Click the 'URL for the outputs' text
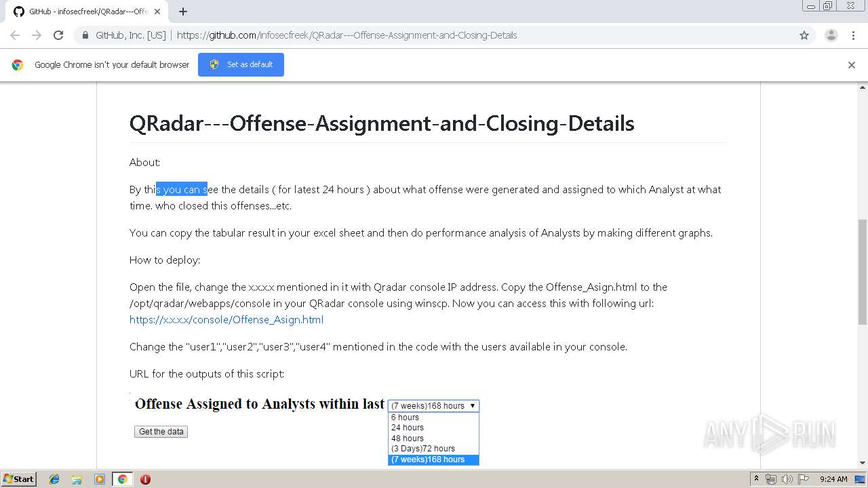The height and width of the screenshot is (488, 868). pyautogui.click(x=207, y=374)
